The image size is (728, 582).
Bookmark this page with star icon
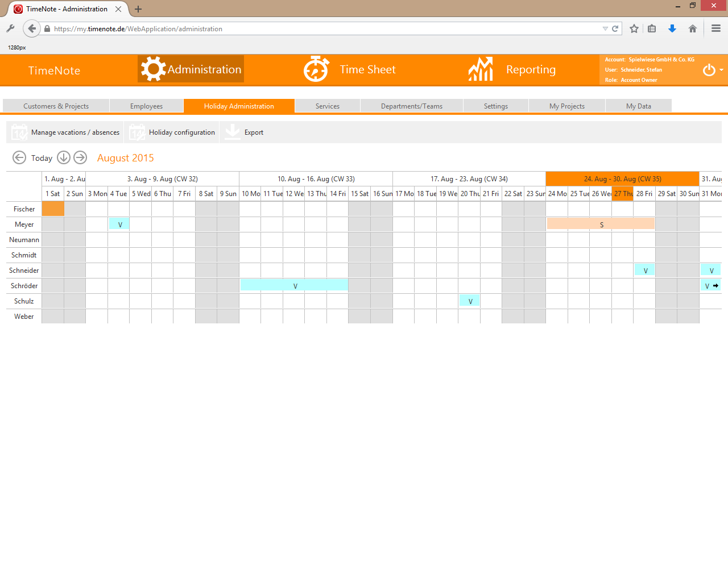(x=634, y=28)
